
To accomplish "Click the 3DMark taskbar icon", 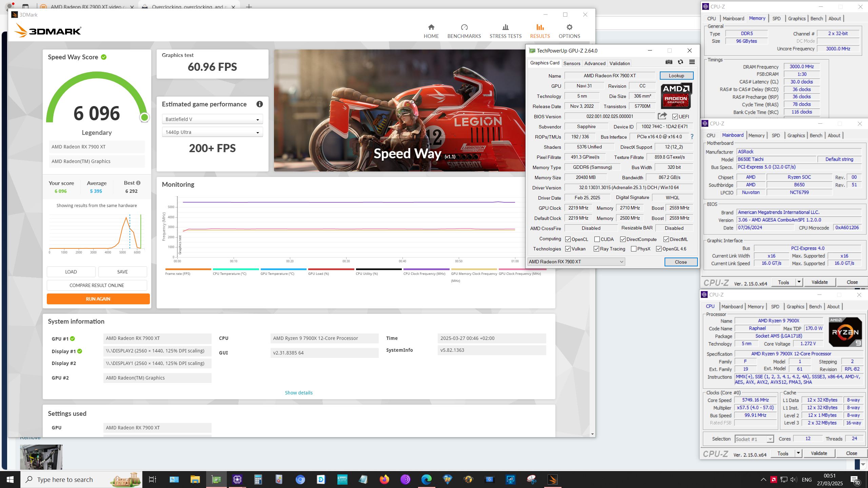I will 553,480.
